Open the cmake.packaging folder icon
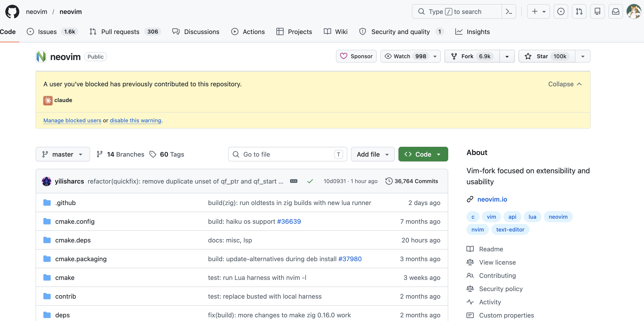Screen dimensions: 644x321 47,259
